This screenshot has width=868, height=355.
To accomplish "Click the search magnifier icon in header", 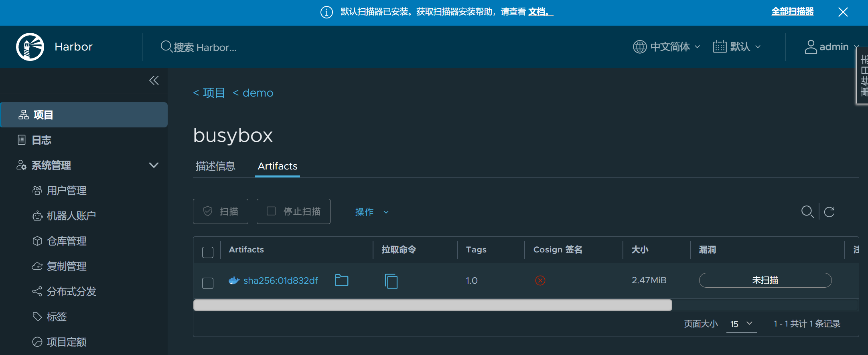I will coord(166,47).
